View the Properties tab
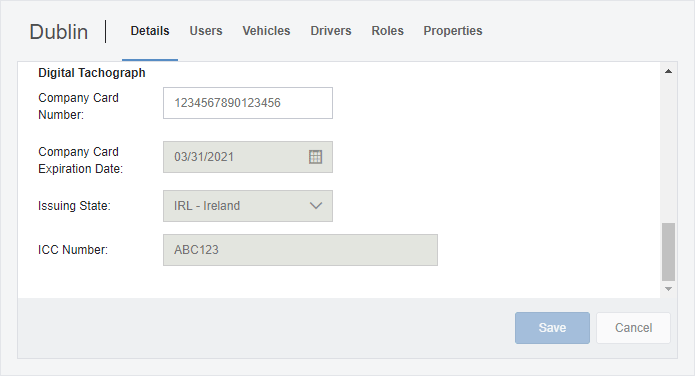This screenshot has height=376, width=695. 453,31
